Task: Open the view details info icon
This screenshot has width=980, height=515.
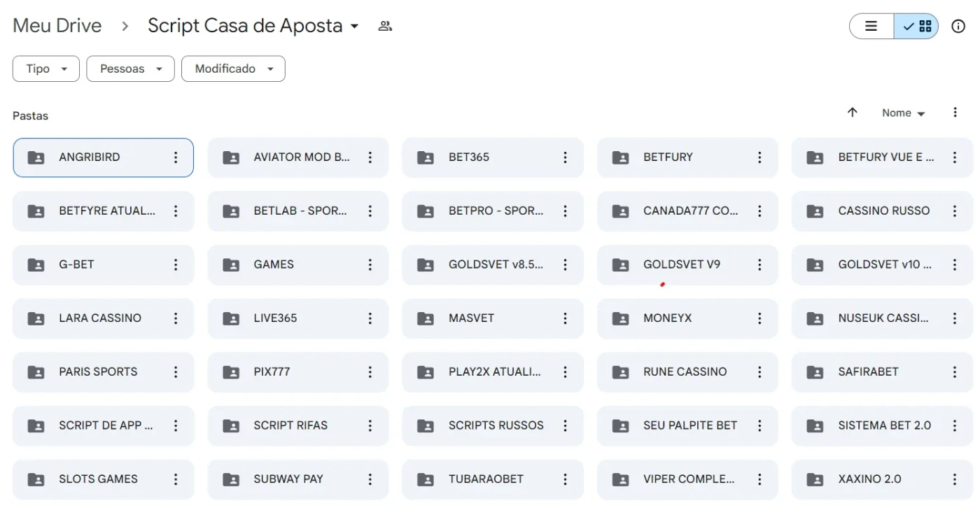Action: click(958, 27)
